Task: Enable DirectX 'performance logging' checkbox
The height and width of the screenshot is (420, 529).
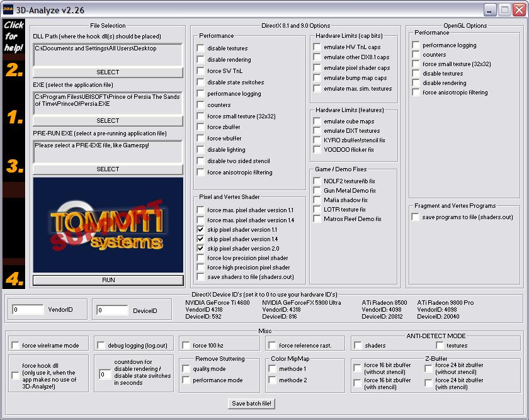Action: point(201,93)
